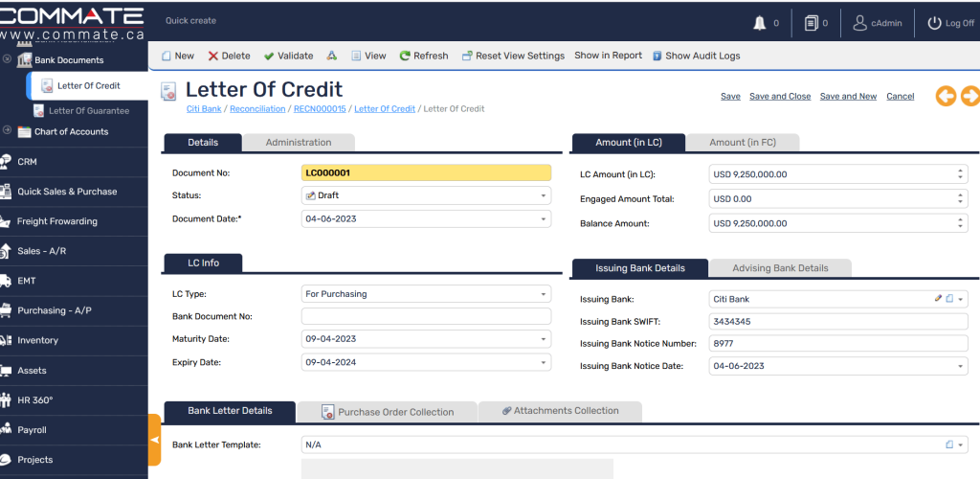Screen dimensions: 980x479
Task: Adjust LC Amount (in LC) stepper
Action: [x=960, y=174]
